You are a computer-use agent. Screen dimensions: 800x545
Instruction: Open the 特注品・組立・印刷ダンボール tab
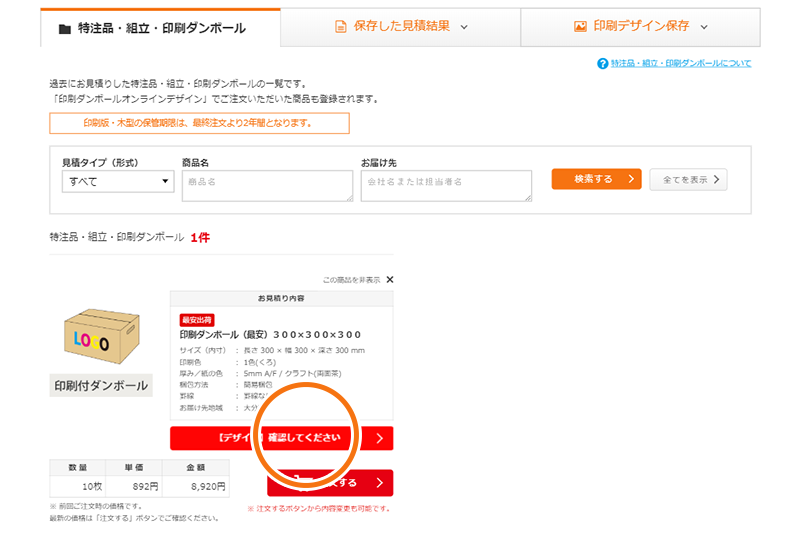(x=160, y=28)
